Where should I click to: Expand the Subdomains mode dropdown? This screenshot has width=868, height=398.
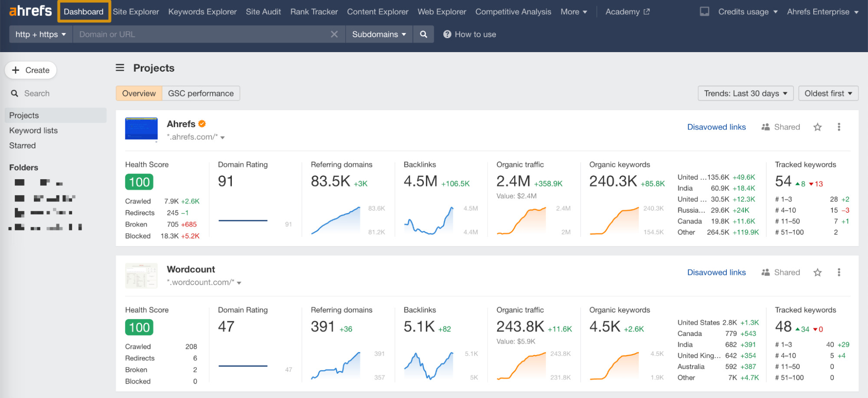pos(378,34)
